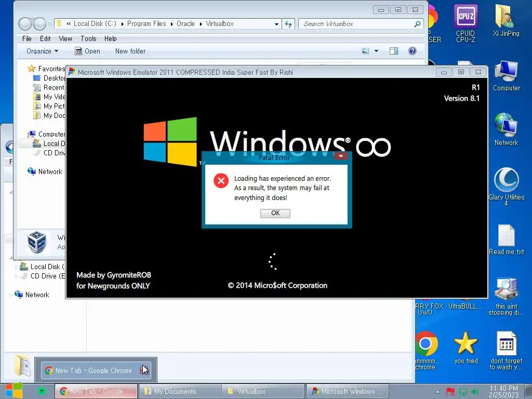Image resolution: width=532 pixels, height=399 pixels.
Task: Expand Local Disk in the back window tree
Action: 16,267
